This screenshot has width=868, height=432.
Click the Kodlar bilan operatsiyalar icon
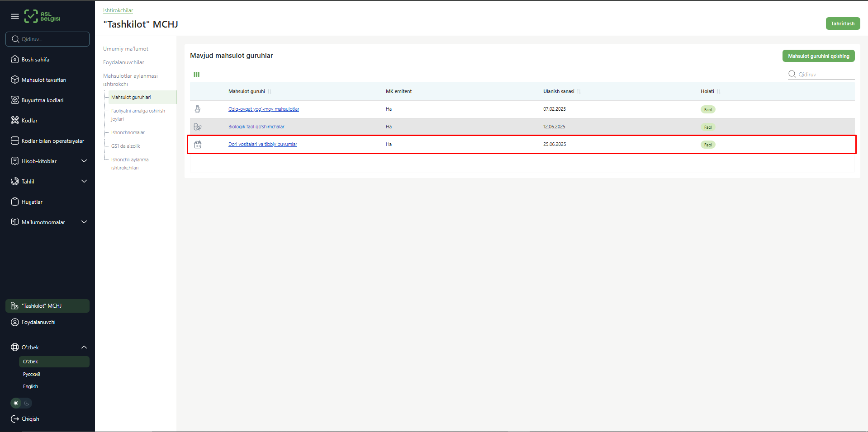click(x=15, y=141)
